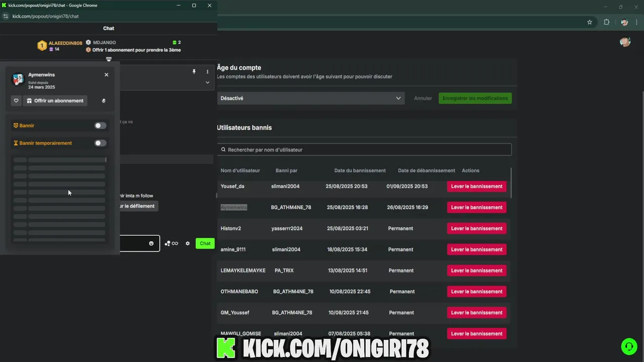Lift the ban for Histonv2
Viewport: 644px width, 362px height.
point(476,228)
